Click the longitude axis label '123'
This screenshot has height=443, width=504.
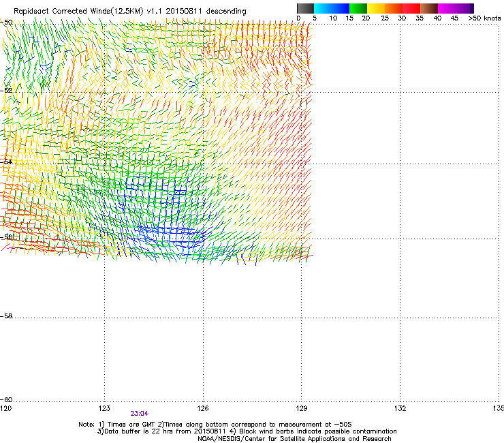pyautogui.click(x=104, y=408)
